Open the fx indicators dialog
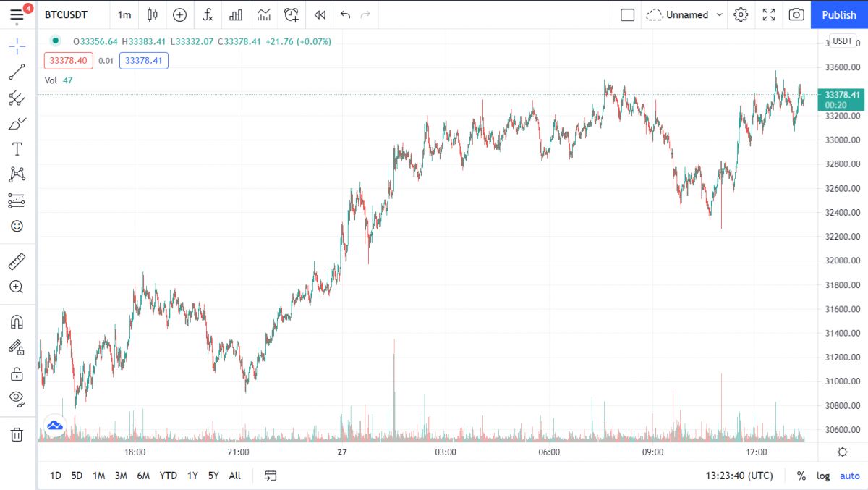 [208, 14]
